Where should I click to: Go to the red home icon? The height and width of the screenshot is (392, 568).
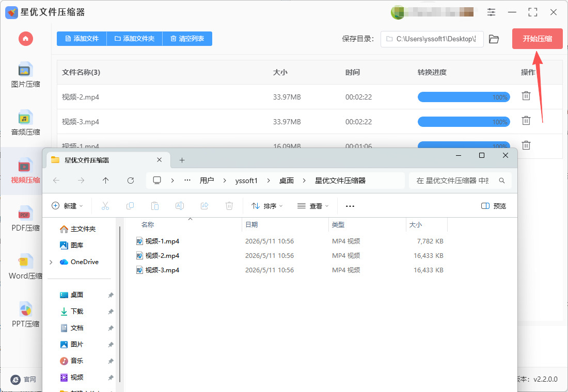pyautogui.click(x=25, y=38)
